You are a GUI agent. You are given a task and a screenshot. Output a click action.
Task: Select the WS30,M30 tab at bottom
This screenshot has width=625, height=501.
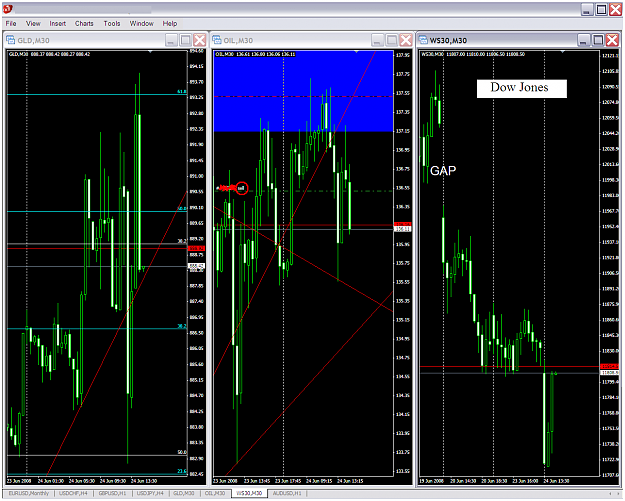click(249, 493)
